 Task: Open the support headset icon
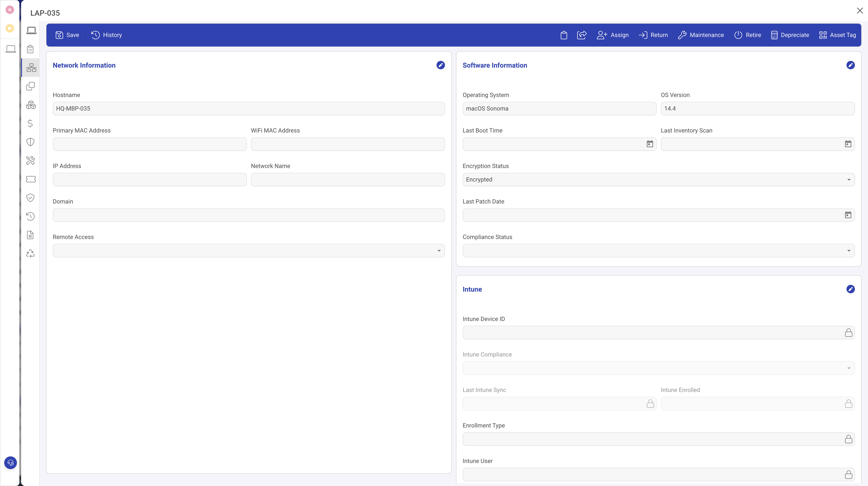point(10,463)
